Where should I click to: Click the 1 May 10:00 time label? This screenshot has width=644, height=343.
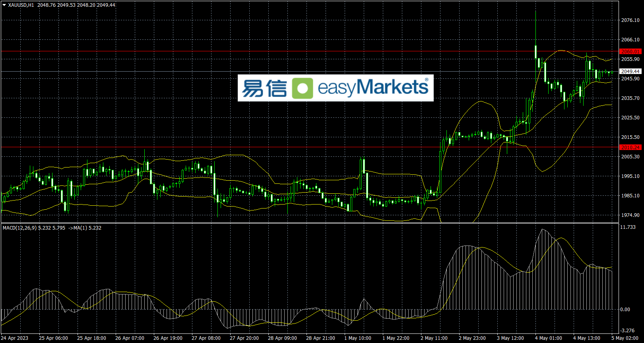click(358, 338)
